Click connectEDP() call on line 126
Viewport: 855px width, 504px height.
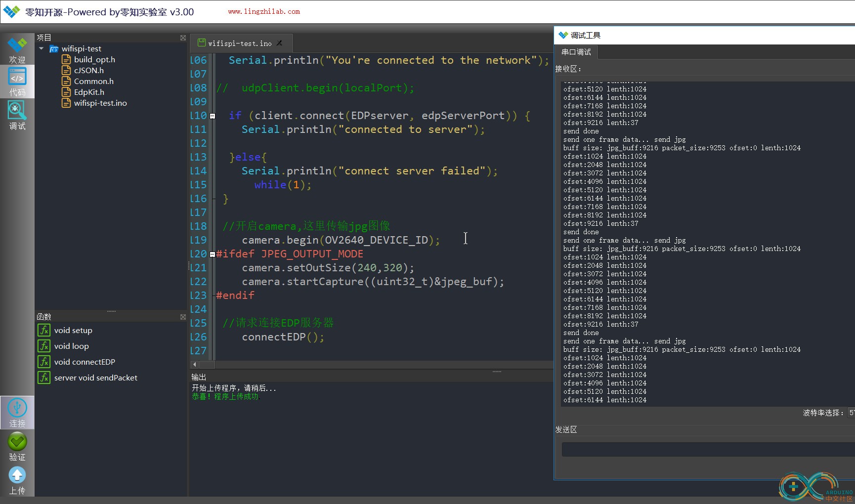[x=283, y=337]
